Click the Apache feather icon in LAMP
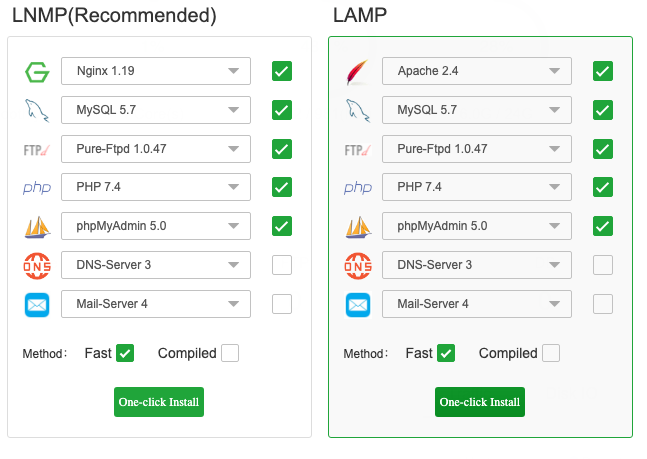The image size is (647, 459). [x=357, y=72]
